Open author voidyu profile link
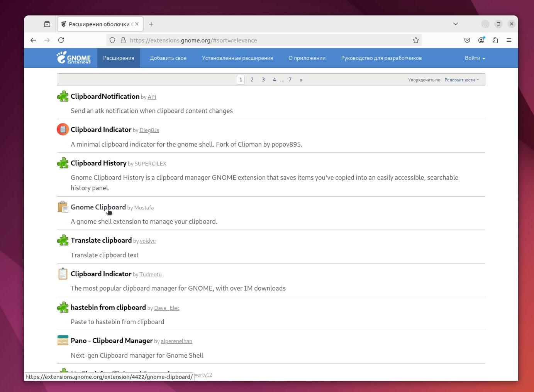The height and width of the screenshot is (392, 534). [147, 241]
